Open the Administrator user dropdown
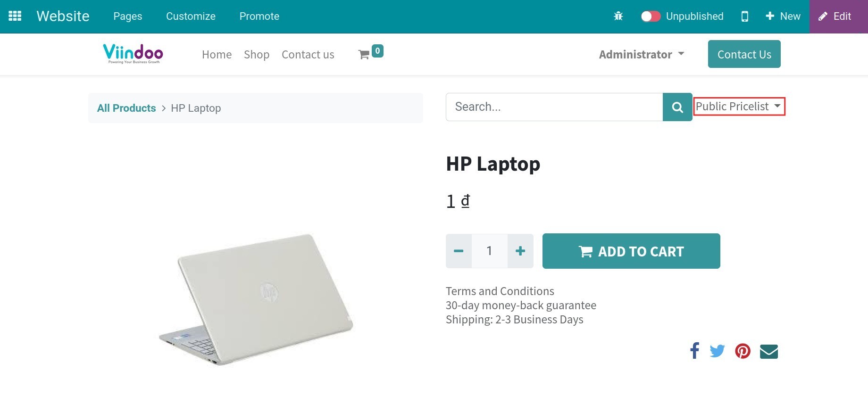 pos(642,55)
